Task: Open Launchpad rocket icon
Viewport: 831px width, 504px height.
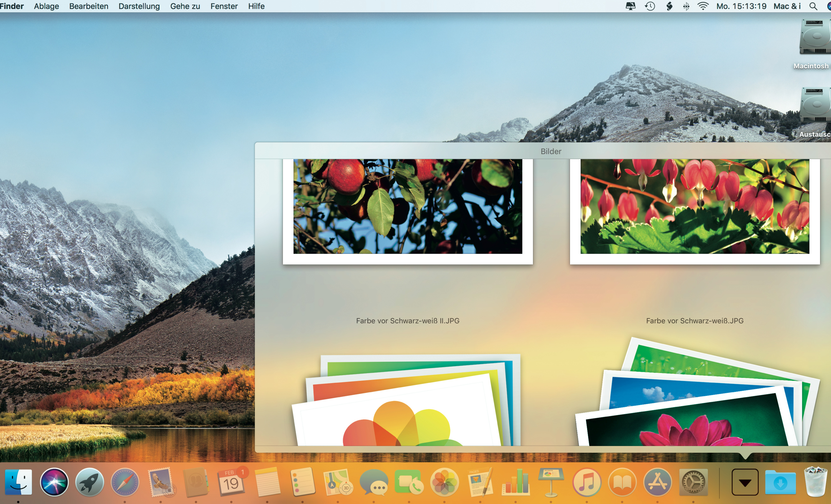Action: pos(89,483)
